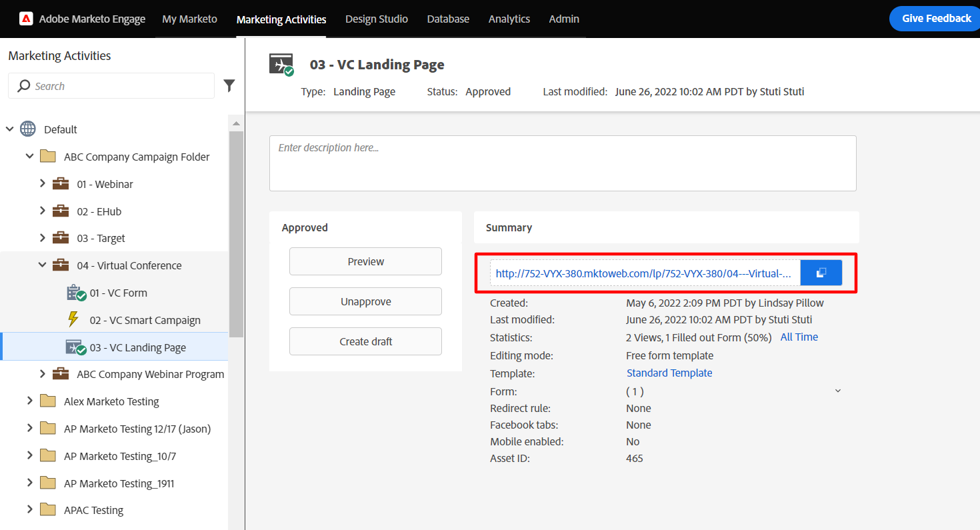Select AP Marketo Testing_1911 folder
This screenshot has height=530, width=980.
(x=119, y=483)
